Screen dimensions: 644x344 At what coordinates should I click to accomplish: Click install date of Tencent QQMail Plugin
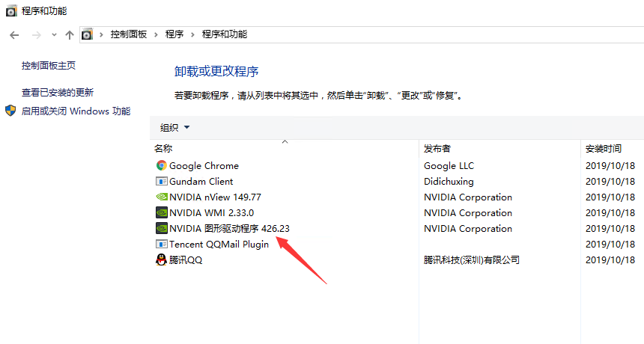pyautogui.click(x=610, y=245)
